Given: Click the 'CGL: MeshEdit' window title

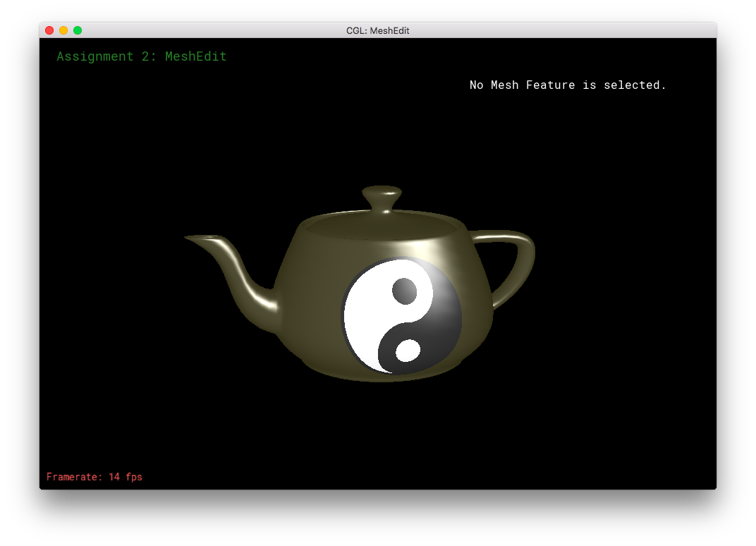Looking at the screenshot, I should pyautogui.click(x=377, y=30).
